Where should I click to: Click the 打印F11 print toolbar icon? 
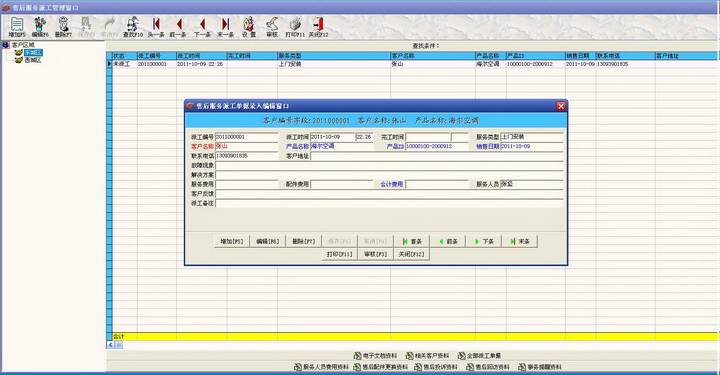click(295, 27)
